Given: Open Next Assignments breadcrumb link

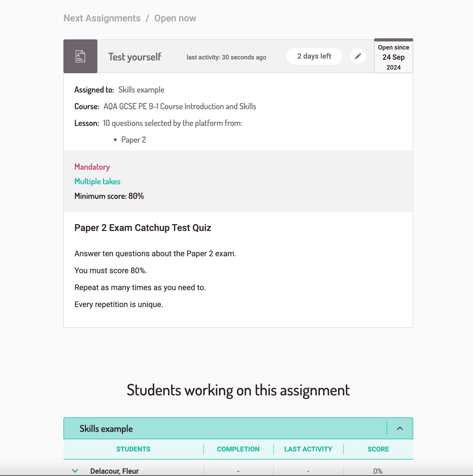Looking at the screenshot, I should click(x=102, y=18).
